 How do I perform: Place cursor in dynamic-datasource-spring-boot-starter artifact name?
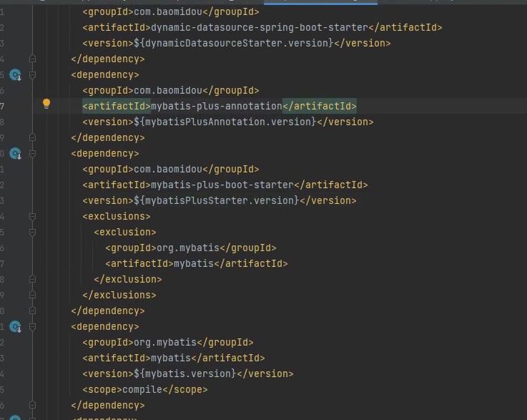[x=260, y=27]
